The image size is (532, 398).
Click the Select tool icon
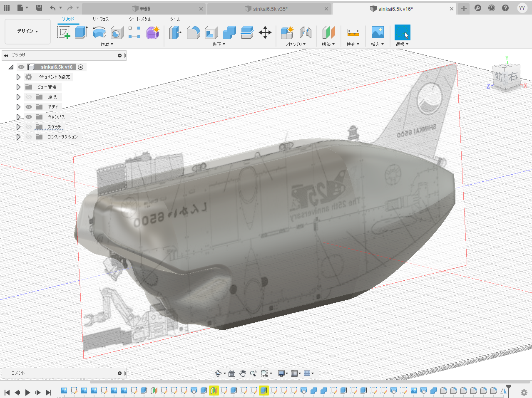pyautogui.click(x=403, y=32)
